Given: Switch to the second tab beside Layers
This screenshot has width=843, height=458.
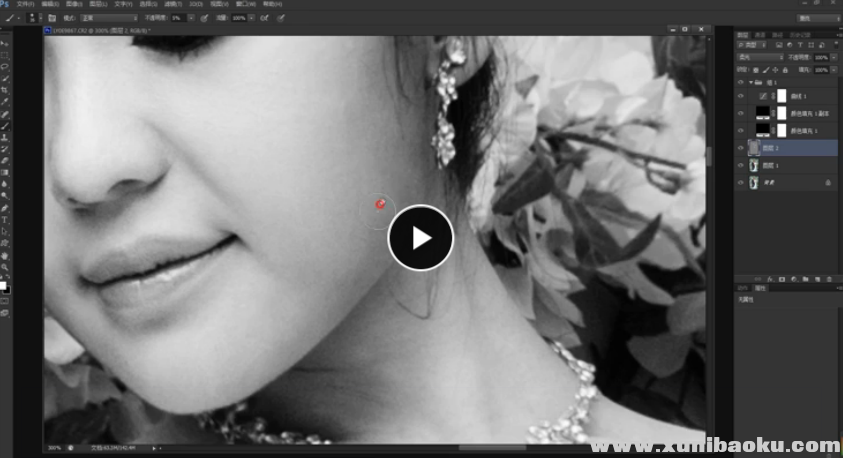Looking at the screenshot, I should click(x=759, y=35).
